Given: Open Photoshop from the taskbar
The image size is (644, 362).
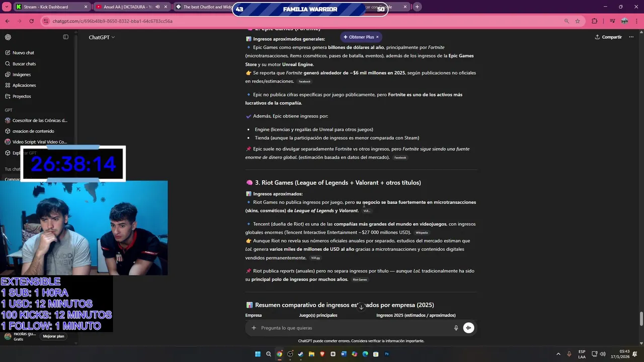Looking at the screenshot, I should (387, 354).
